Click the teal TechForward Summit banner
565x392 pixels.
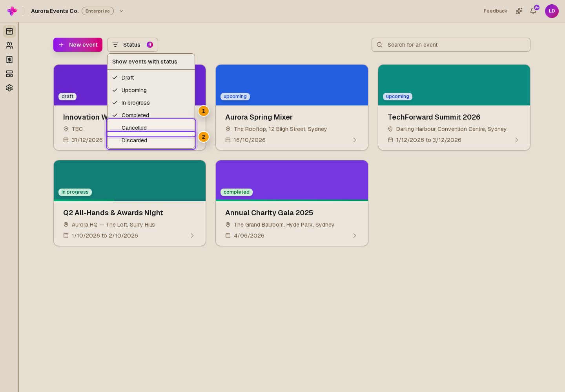tap(454, 85)
